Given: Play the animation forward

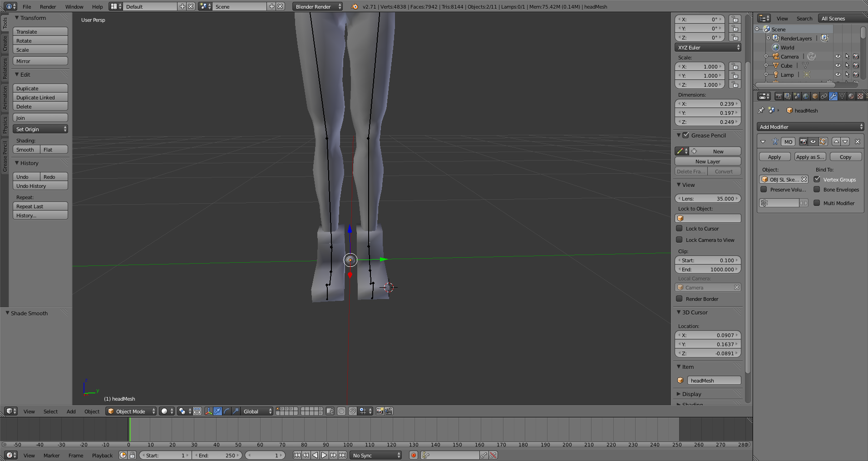Looking at the screenshot, I should coord(324,455).
